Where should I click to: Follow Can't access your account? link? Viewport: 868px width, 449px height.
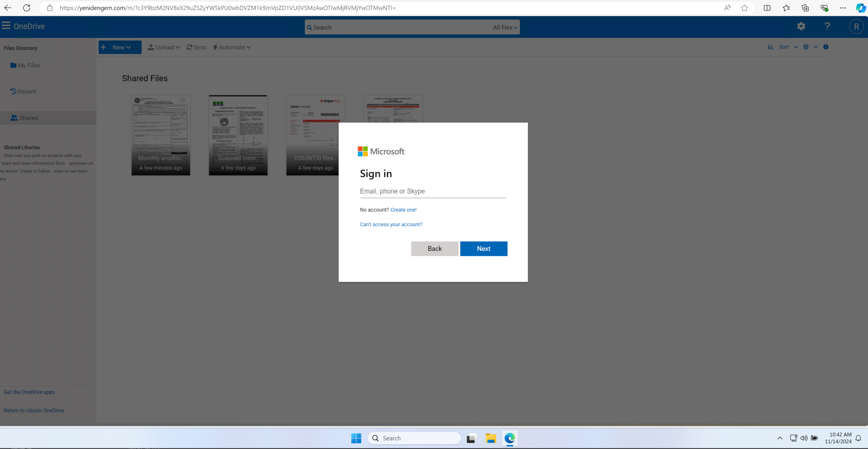click(391, 224)
